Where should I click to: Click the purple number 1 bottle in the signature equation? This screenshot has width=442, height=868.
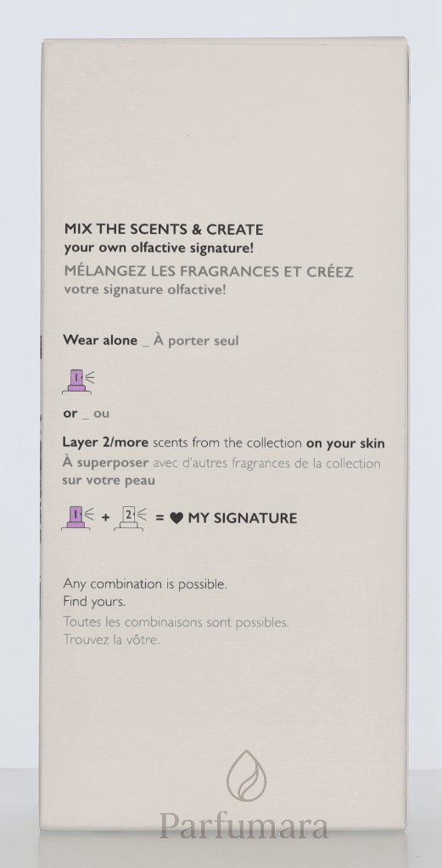click(77, 520)
